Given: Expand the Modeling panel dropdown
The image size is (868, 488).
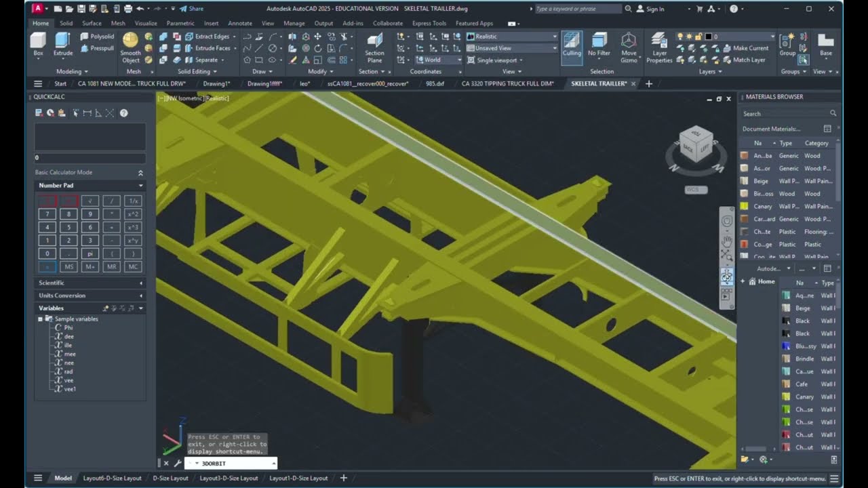Looking at the screenshot, I should click(72, 71).
